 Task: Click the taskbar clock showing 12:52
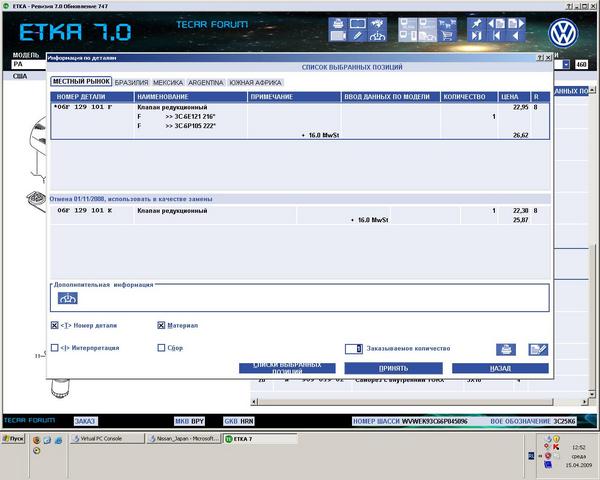tap(579, 447)
